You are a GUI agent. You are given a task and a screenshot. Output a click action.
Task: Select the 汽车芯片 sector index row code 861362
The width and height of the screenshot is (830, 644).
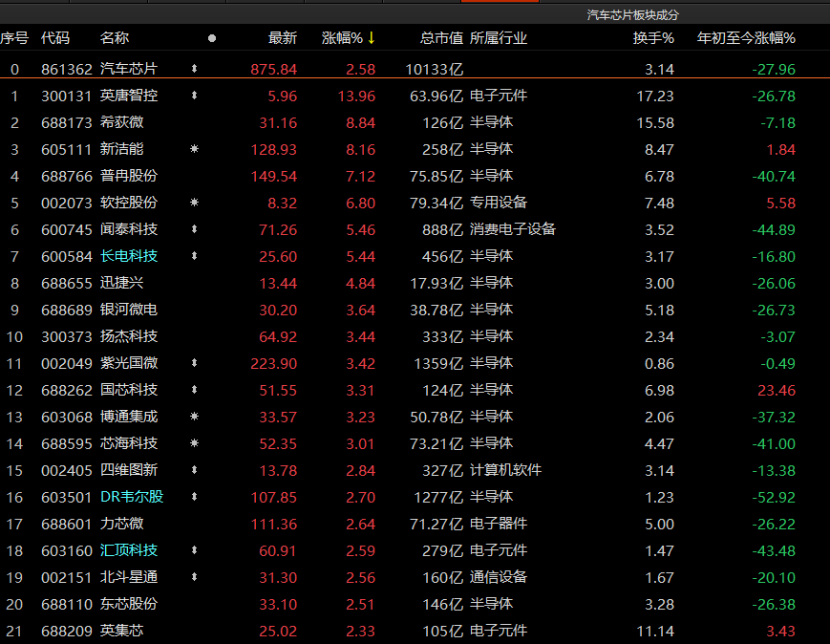pyautogui.click(x=67, y=69)
